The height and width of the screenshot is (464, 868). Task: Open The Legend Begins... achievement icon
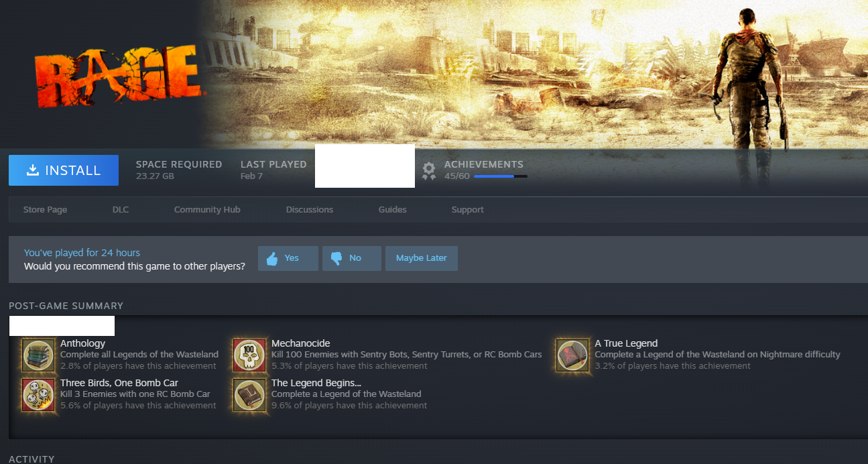point(249,394)
